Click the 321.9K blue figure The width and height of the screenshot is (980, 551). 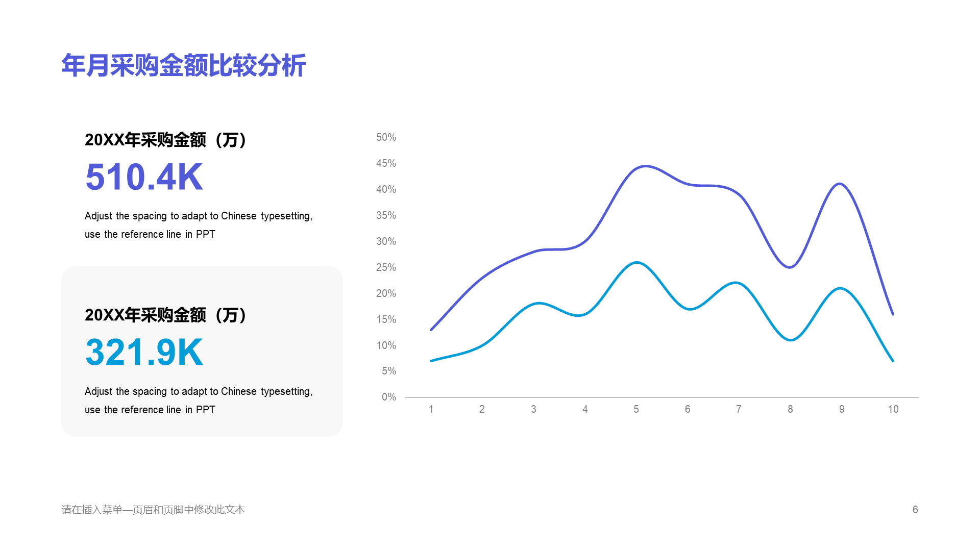[144, 352]
